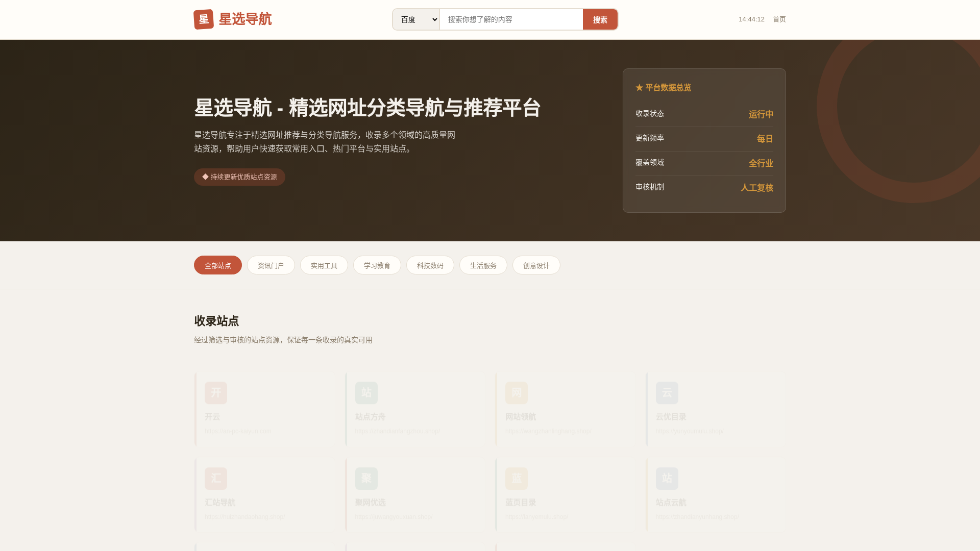The width and height of the screenshot is (980, 551).
Task: Click the 全行业 coverage value
Action: 761,163
